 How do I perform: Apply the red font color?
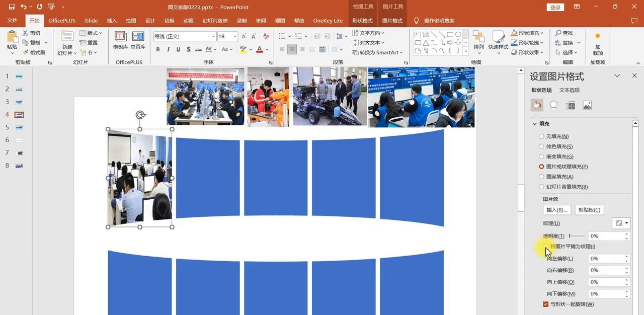point(260,49)
